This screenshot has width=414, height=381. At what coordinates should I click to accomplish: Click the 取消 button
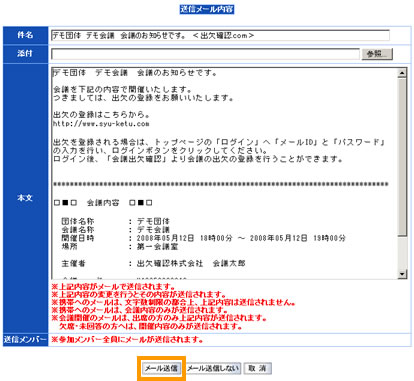(x=257, y=368)
